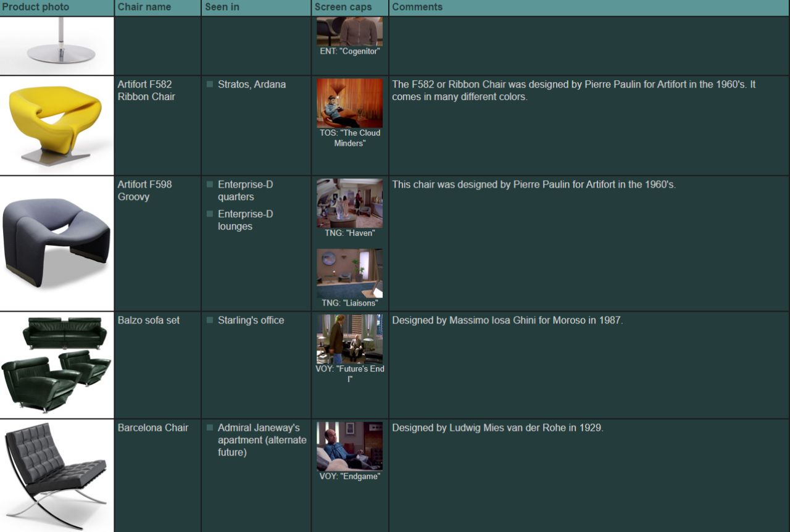Open TOS "The Cloud Minders" screen cap
Image resolution: width=790 pixels, height=532 pixels.
(349, 103)
